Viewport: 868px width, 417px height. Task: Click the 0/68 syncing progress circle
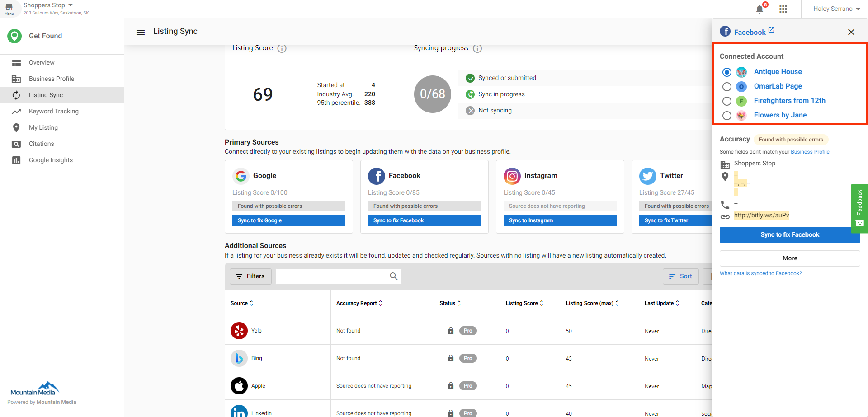433,94
